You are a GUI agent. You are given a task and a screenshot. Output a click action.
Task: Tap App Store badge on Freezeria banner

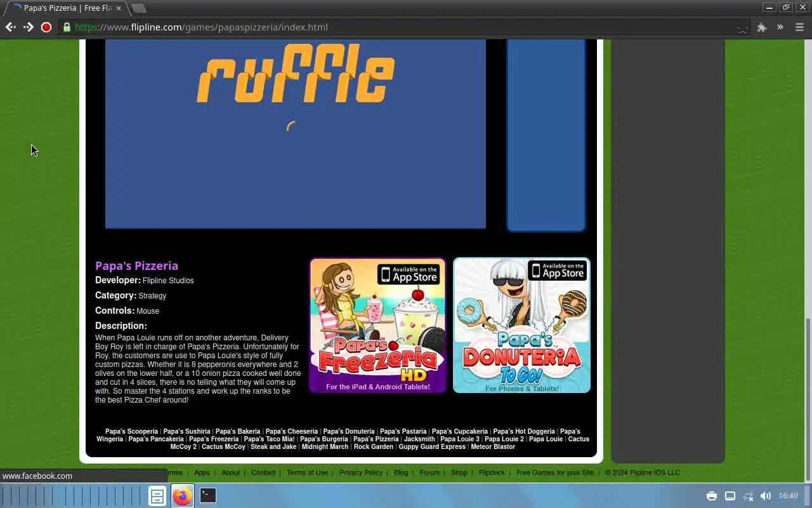tap(409, 274)
